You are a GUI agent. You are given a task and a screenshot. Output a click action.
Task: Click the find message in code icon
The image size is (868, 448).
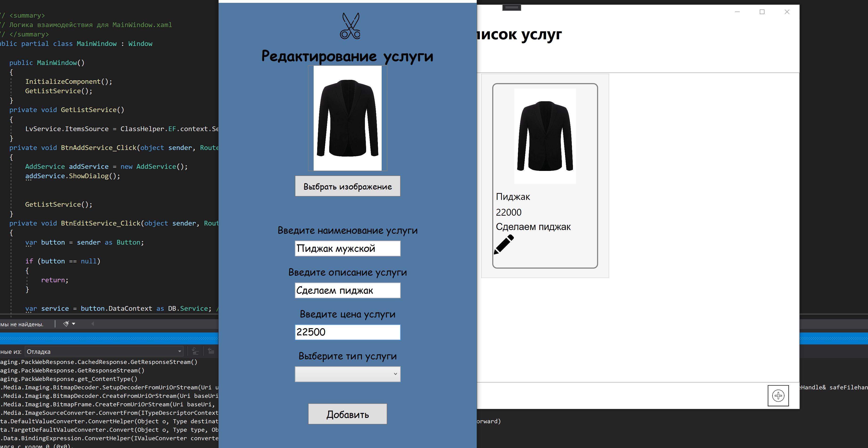tap(195, 351)
